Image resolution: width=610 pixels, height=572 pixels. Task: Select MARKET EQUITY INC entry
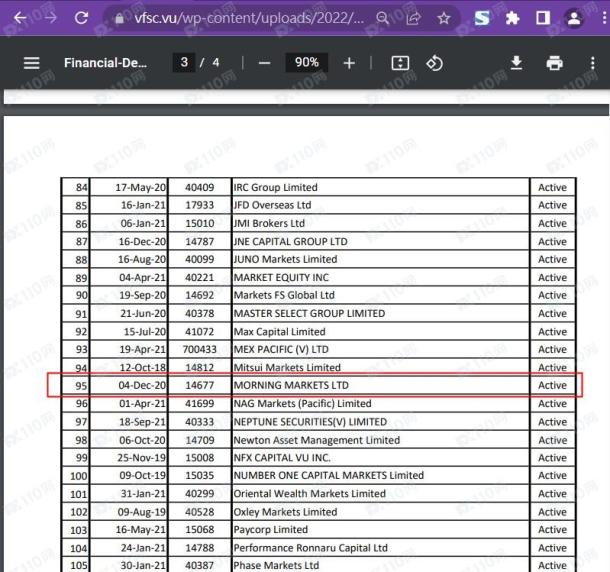click(x=281, y=277)
